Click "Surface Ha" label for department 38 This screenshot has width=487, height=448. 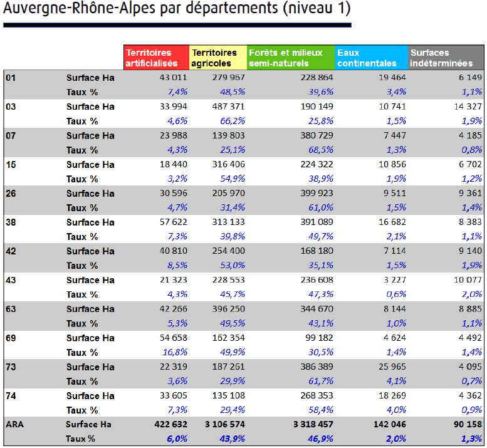[x=90, y=222]
